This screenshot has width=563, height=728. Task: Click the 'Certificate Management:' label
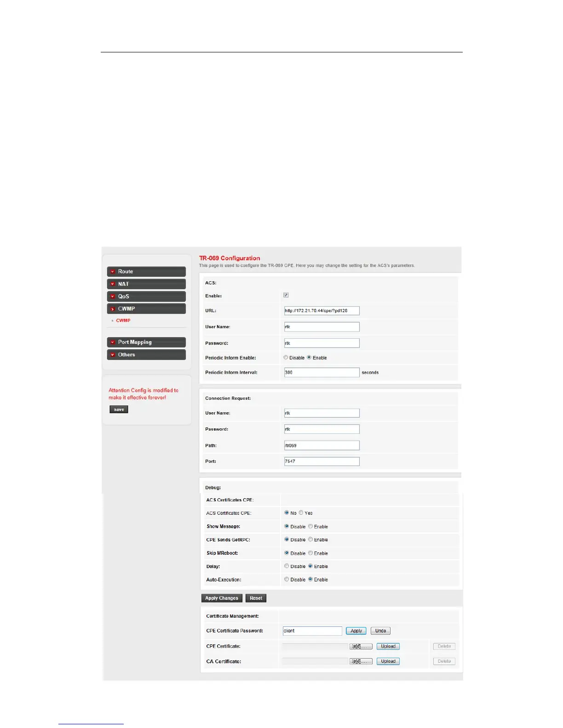(x=232, y=616)
